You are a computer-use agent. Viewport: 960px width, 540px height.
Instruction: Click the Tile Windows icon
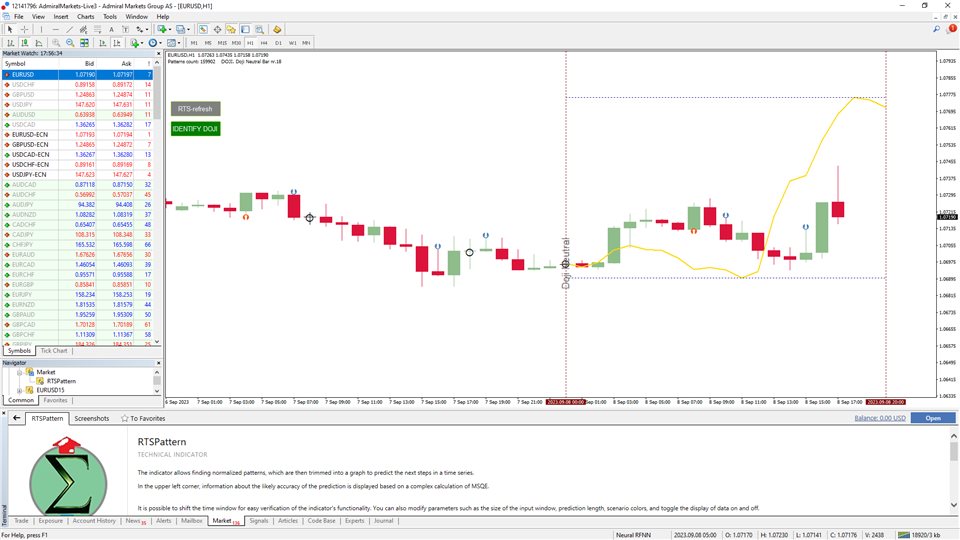click(x=84, y=43)
